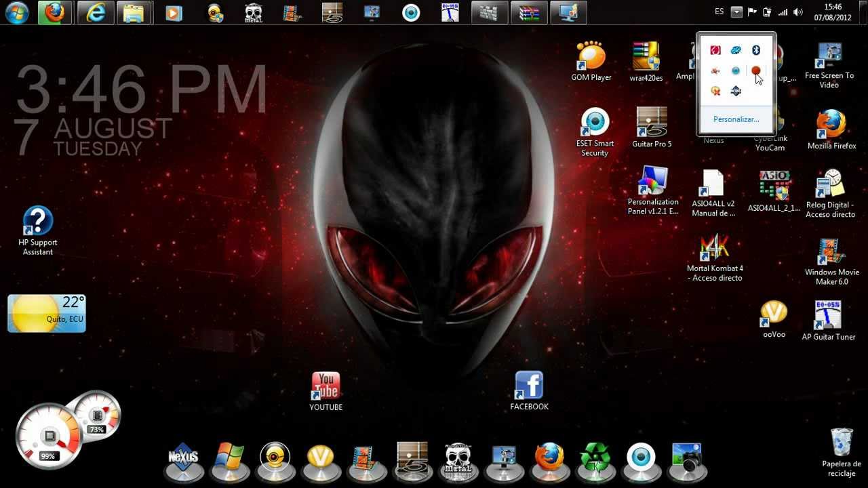
Task: Launch Mortal Kombat 4 shortcut
Action: (x=715, y=259)
